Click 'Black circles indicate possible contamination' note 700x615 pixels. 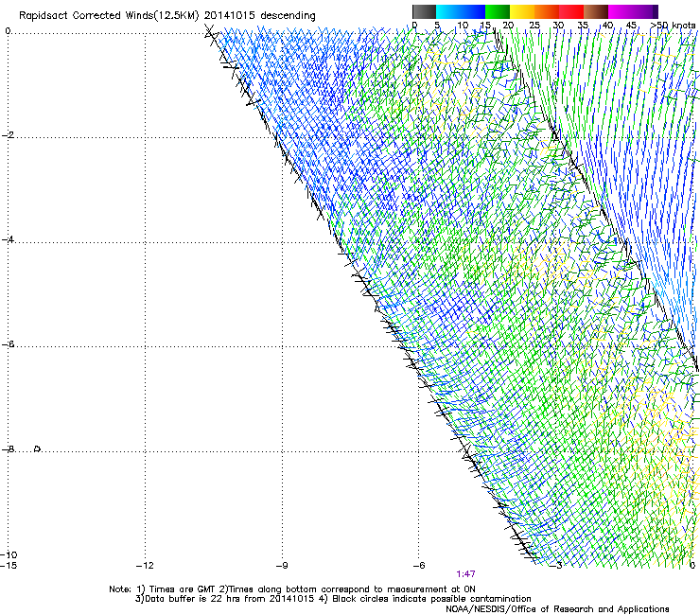tap(431, 599)
